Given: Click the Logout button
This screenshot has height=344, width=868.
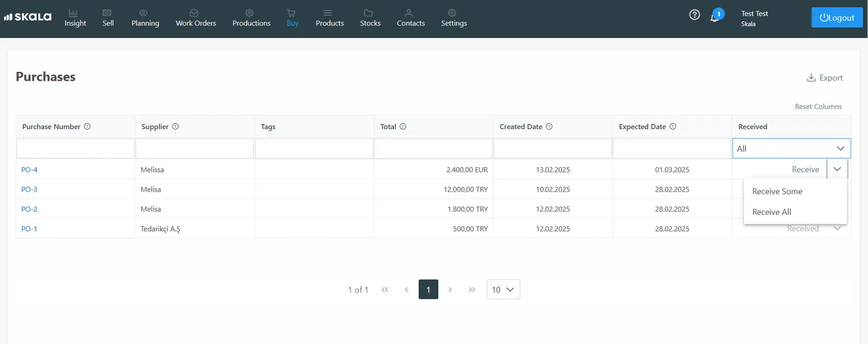Looking at the screenshot, I should click(x=837, y=17).
